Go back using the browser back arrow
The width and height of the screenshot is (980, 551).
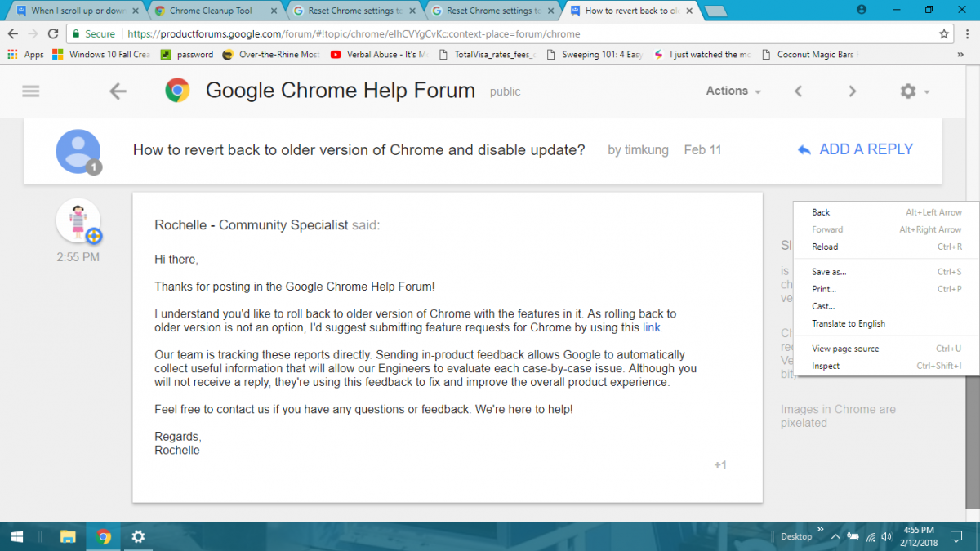[13, 33]
